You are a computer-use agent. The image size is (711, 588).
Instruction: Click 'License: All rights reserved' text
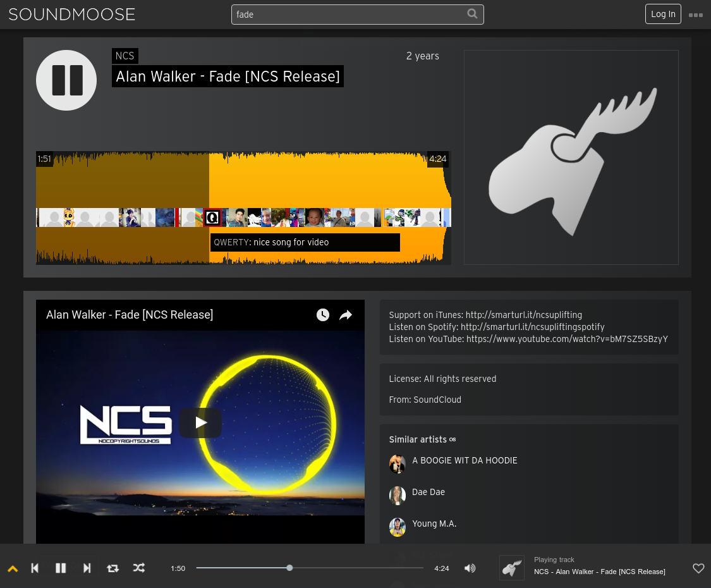(x=442, y=379)
